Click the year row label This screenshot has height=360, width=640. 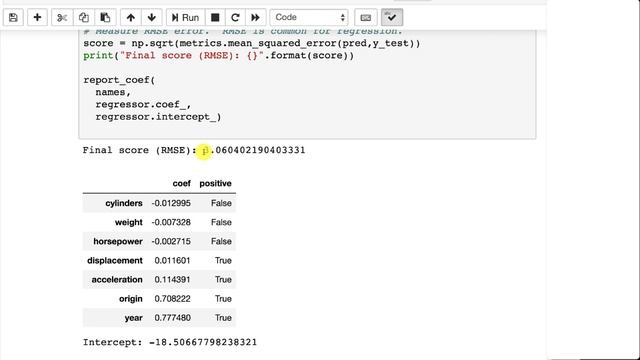click(133, 318)
